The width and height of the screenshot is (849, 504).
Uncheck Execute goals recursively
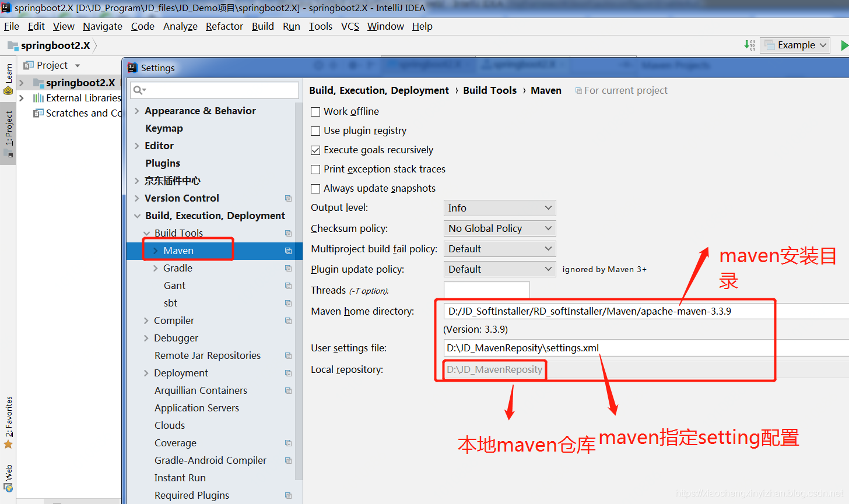315,150
